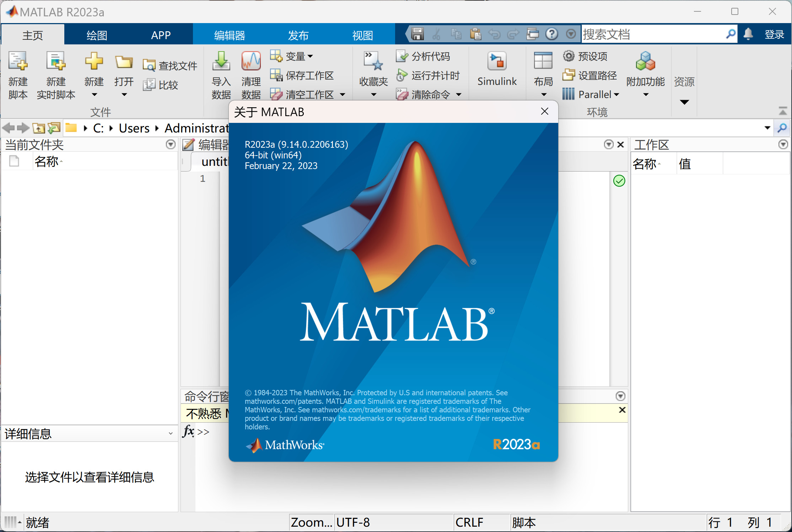Switch to the Plots (绘图) tab
Screen dimensions: 792x532
97,35
